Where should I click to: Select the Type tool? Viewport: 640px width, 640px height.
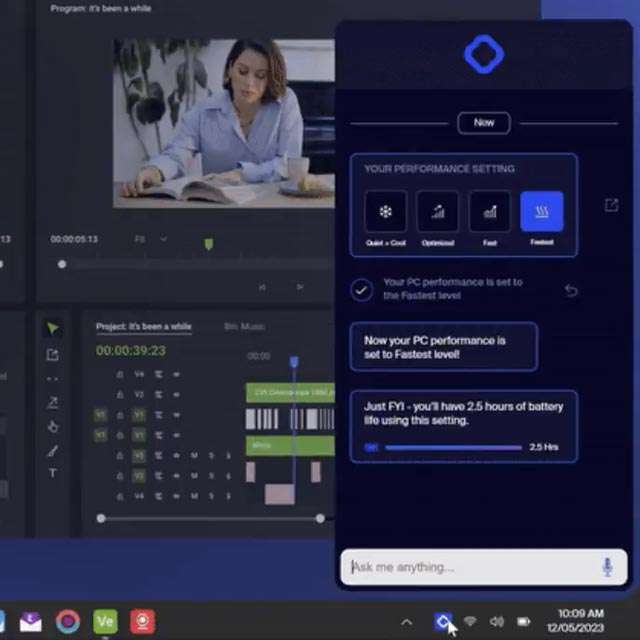(x=53, y=473)
